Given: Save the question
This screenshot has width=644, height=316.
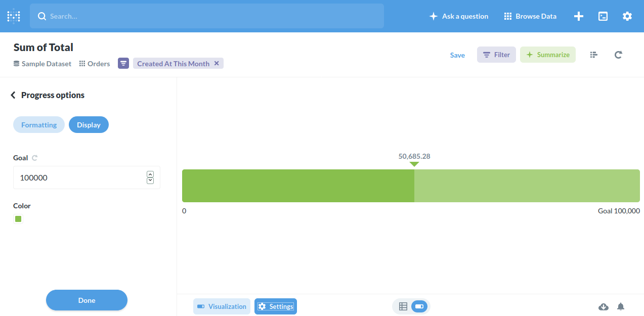Looking at the screenshot, I should coord(457,55).
